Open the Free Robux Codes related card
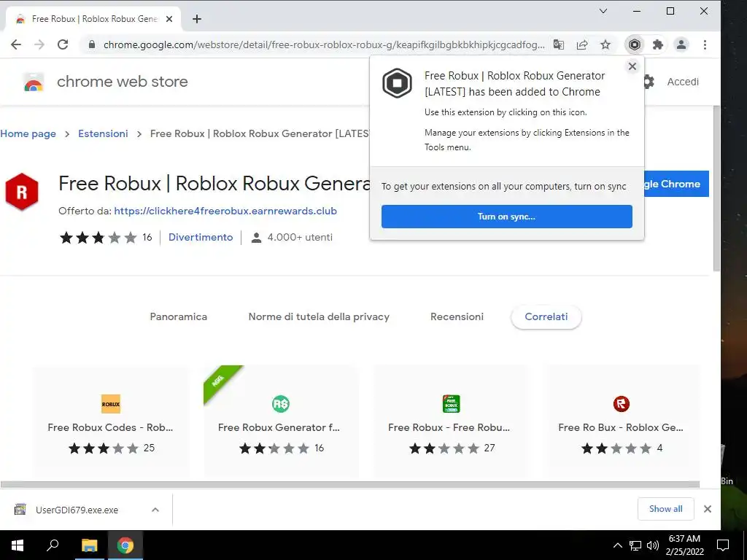 111,421
